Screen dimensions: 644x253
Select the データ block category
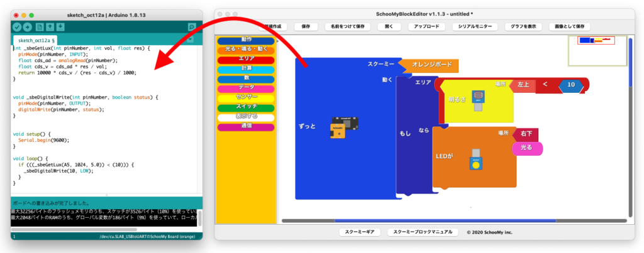tap(246, 88)
